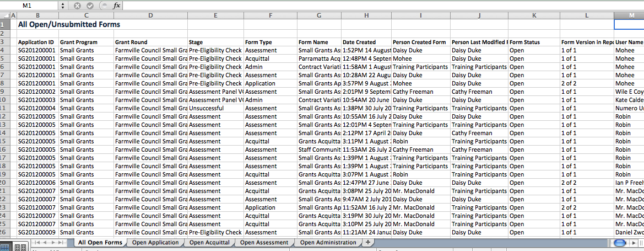Image resolution: width=644 pixels, height=251 pixels.
Task: Expand the Name Box cell reference stepper
Action: [x=62, y=6]
